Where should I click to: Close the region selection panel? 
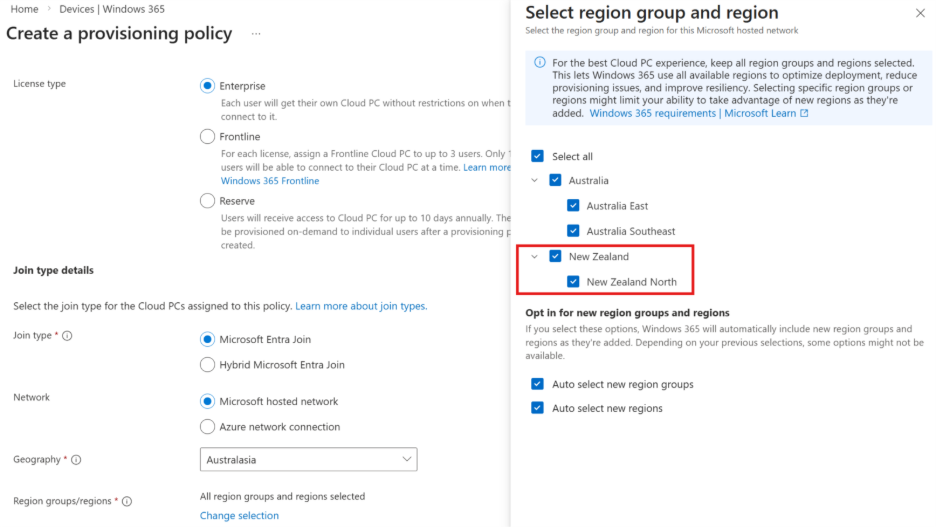tap(920, 13)
